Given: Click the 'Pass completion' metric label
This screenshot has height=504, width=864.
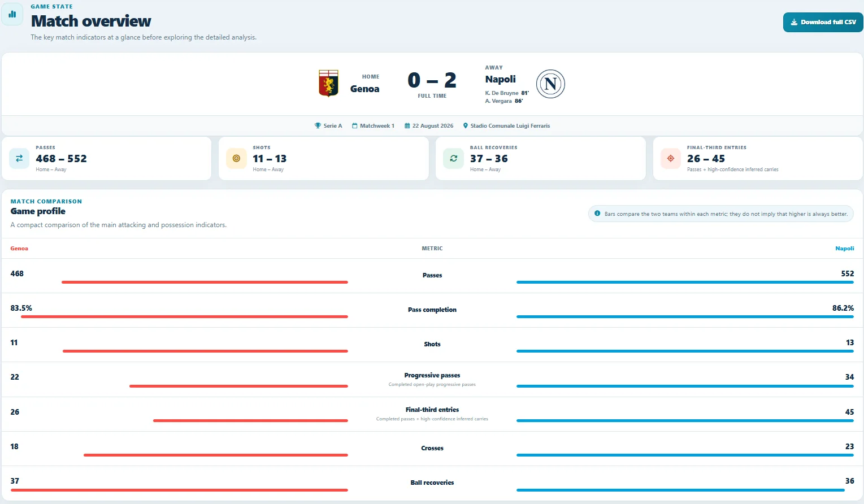Looking at the screenshot, I should tap(432, 310).
